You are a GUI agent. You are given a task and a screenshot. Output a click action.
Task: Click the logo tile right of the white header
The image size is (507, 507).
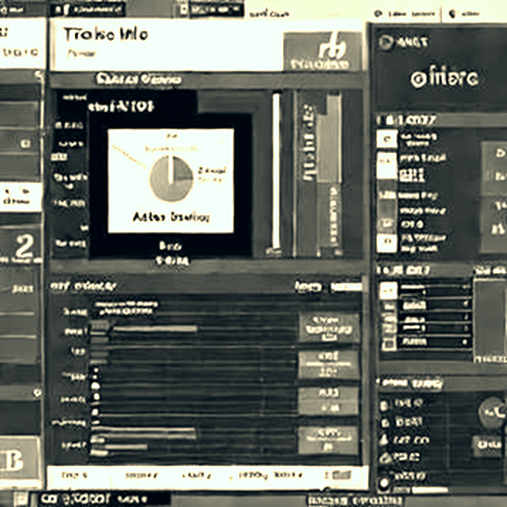323,52
